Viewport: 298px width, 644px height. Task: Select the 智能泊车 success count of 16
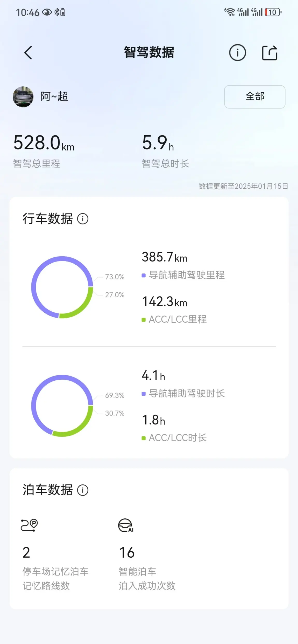click(x=127, y=552)
